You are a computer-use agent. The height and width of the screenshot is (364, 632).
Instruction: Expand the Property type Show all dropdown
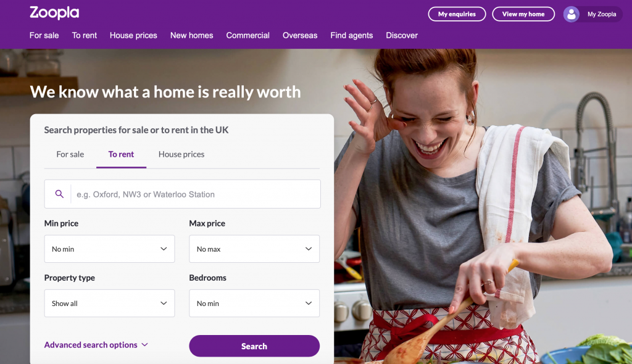coord(109,303)
